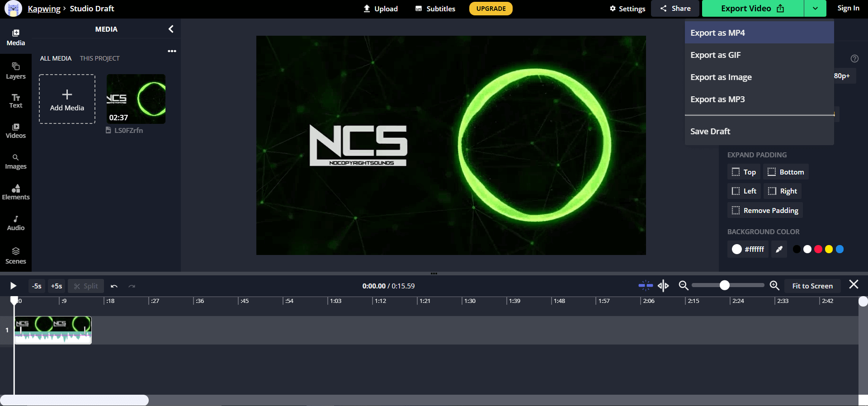Viewport: 868px width, 406px height.
Task: Open the Export dropdown arrow
Action: pyautogui.click(x=815, y=8)
